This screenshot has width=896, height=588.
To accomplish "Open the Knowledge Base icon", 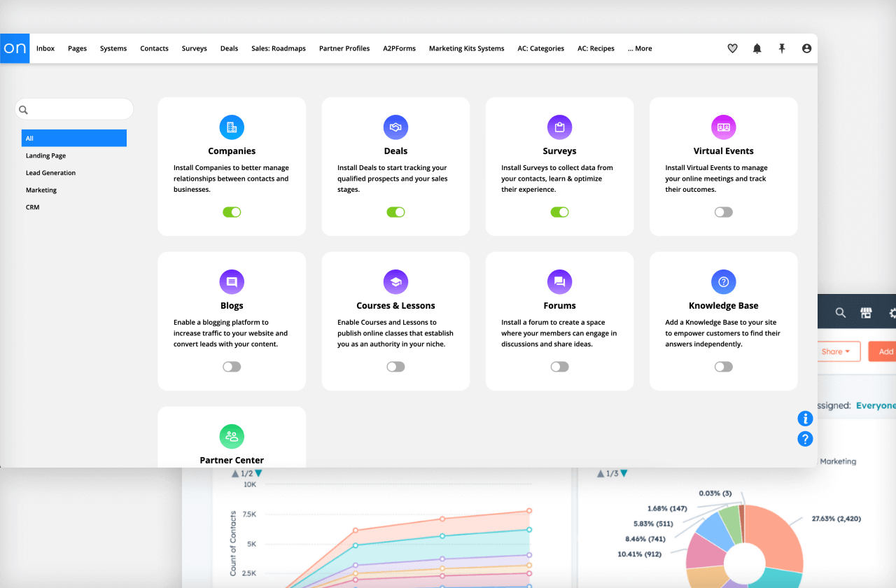I will (723, 281).
